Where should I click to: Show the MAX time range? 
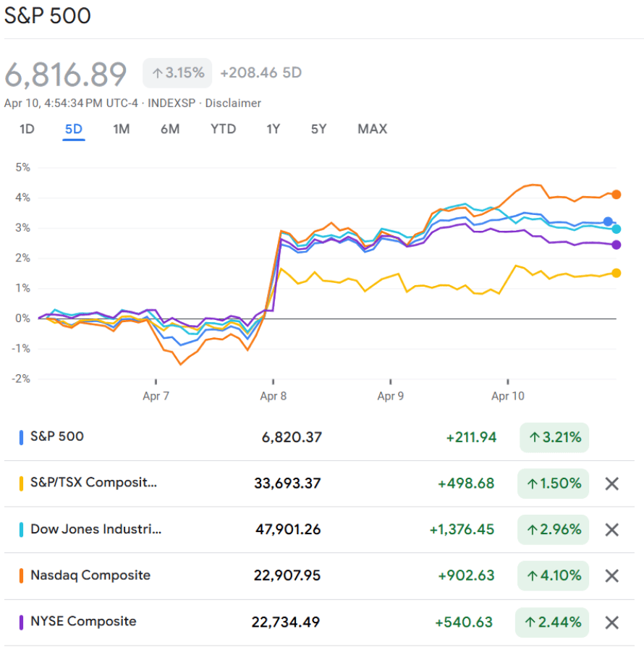tap(372, 130)
